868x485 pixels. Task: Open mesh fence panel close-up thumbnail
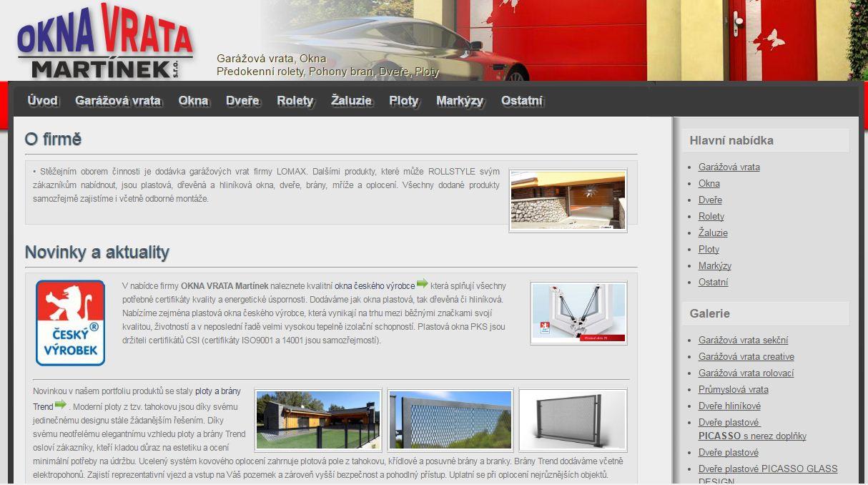[450, 420]
